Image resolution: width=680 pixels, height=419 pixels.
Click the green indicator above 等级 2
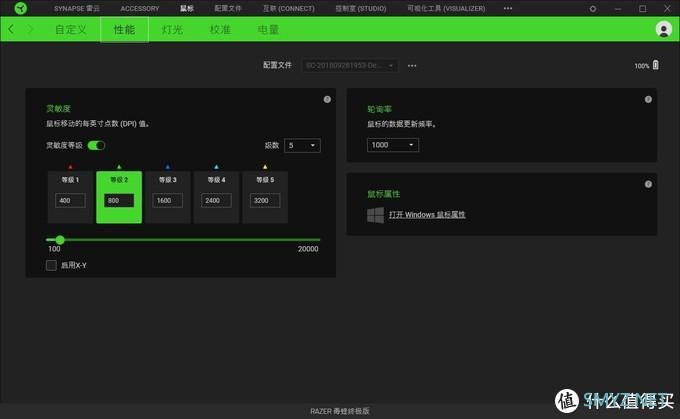pyautogui.click(x=119, y=167)
